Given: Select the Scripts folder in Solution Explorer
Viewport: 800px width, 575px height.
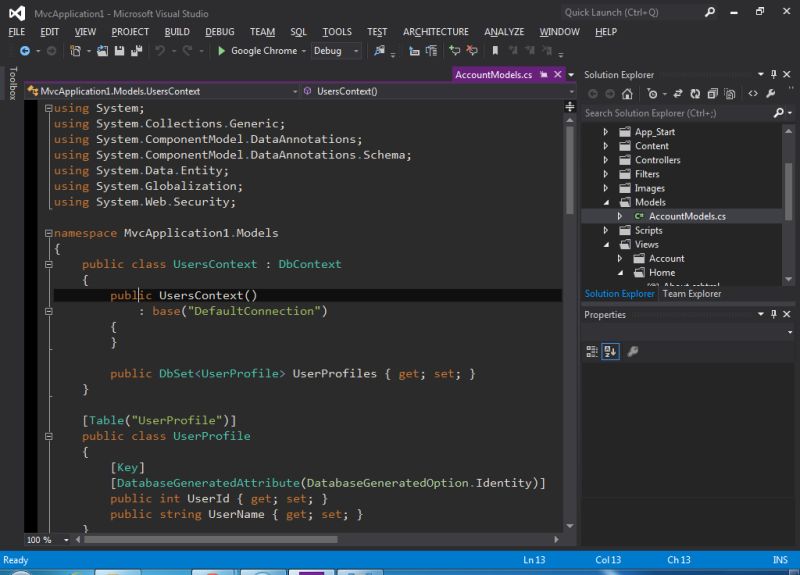Looking at the screenshot, I should point(648,230).
